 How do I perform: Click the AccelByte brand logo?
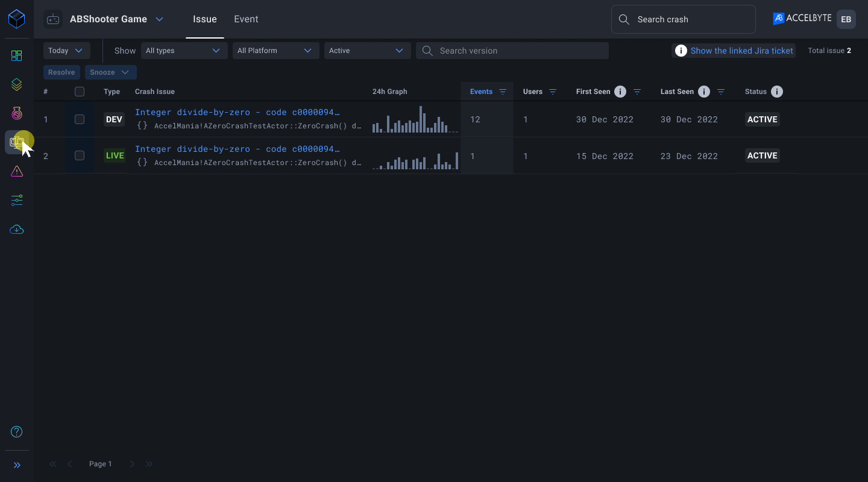802,19
